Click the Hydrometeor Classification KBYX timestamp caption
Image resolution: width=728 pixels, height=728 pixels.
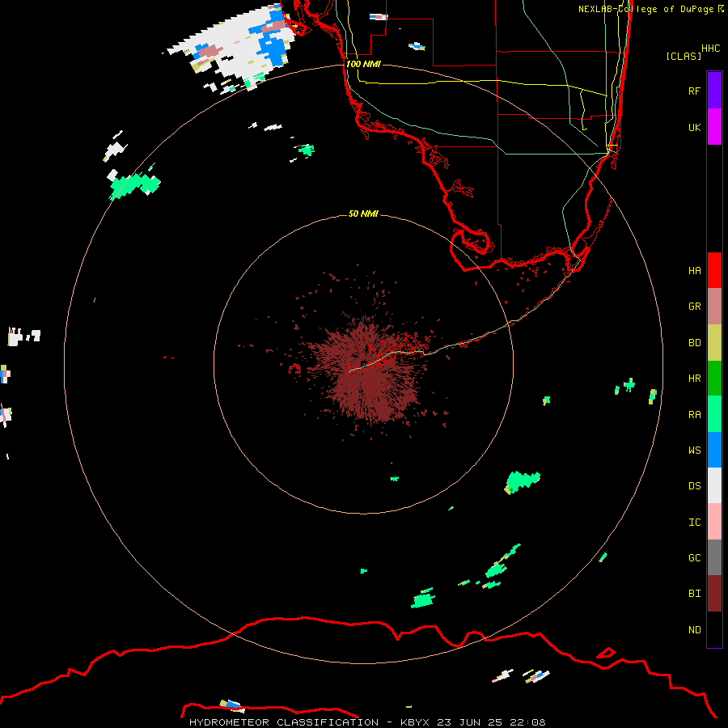click(367, 722)
